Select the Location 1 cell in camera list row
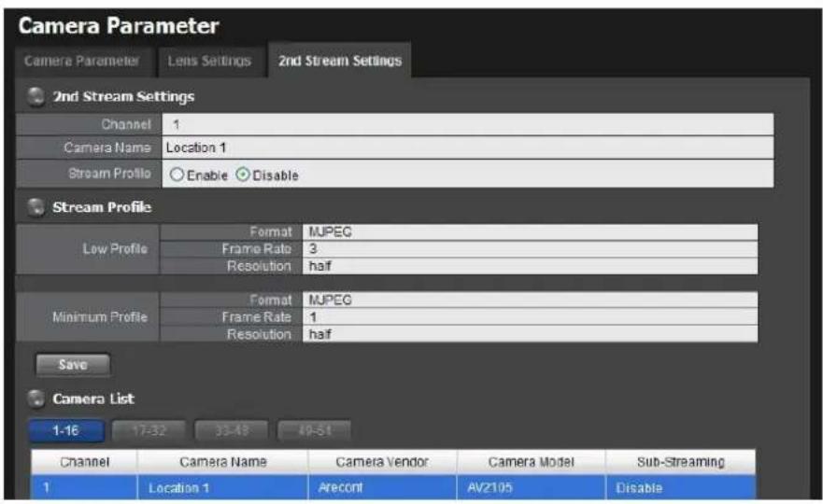 pos(223,488)
